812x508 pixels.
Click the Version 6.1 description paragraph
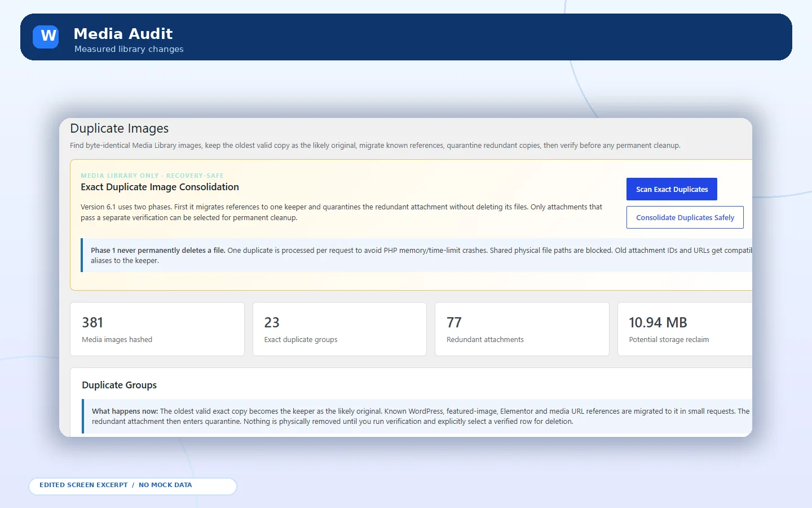pos(342,212)
